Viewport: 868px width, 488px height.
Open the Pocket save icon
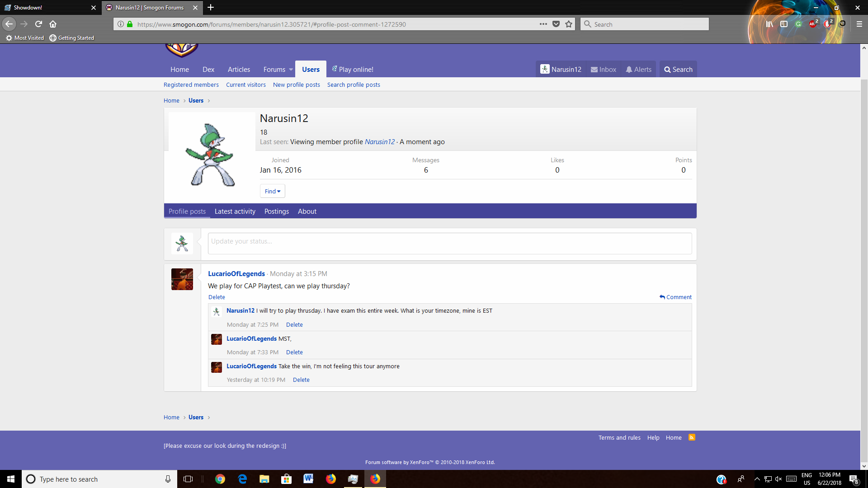(x=556, y=24)
